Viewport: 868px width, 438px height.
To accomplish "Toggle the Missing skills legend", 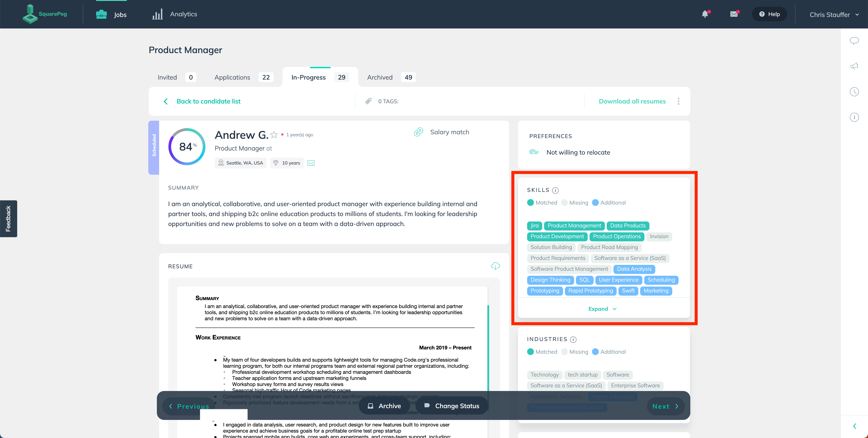I will pyautogui.click(x=575, y=203).
